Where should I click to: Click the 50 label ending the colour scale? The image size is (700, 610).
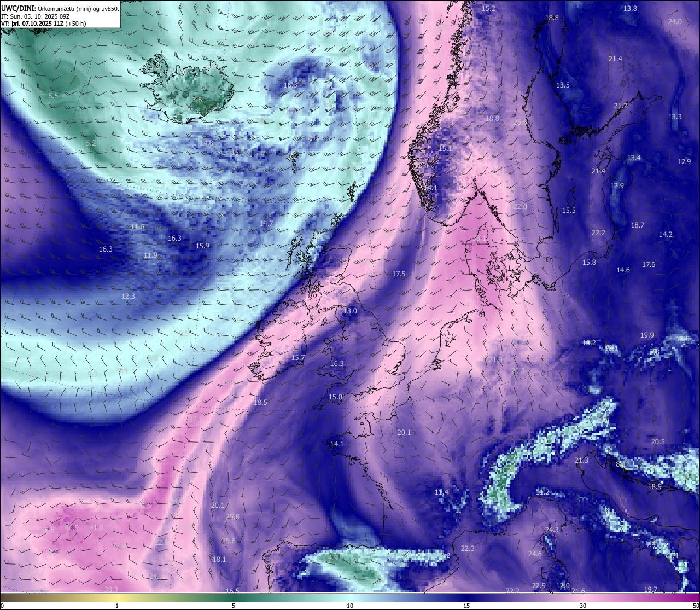pyautogui.click(x=696, y=606)
